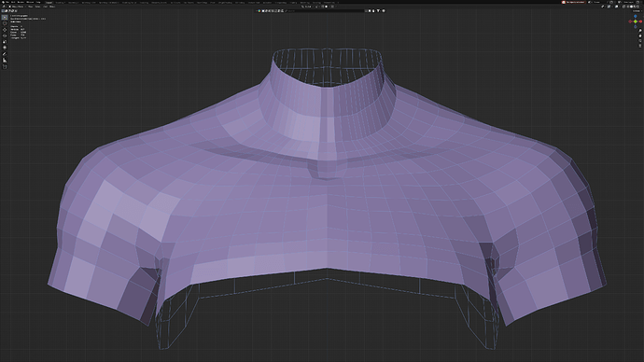This screenshot has height=362, width=644.
Task: Open the Object Mode dropdown
Action: (x=17, y=7)
